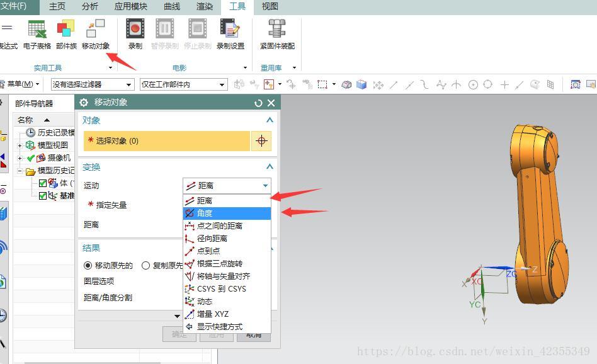
Task: Click the wireframe cube toolbar icon
Action: (346, 84)
